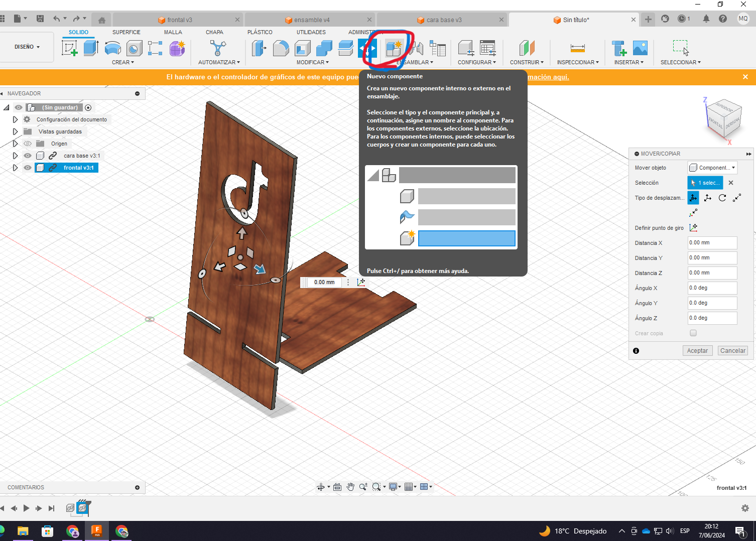Open the notifications bell
This screenshot has height=541, width=756.
click(706, 19)
